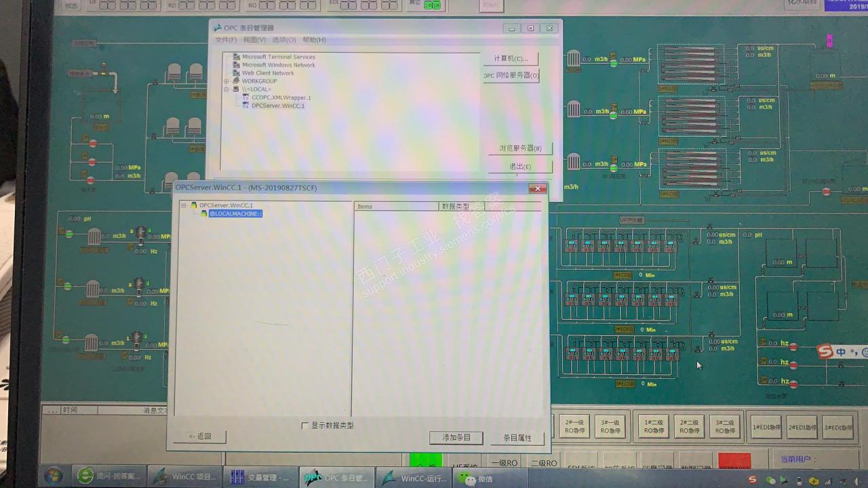Click the 3#EDI急停 button
This screenshot has height=488, width=868.
(837, 428)
